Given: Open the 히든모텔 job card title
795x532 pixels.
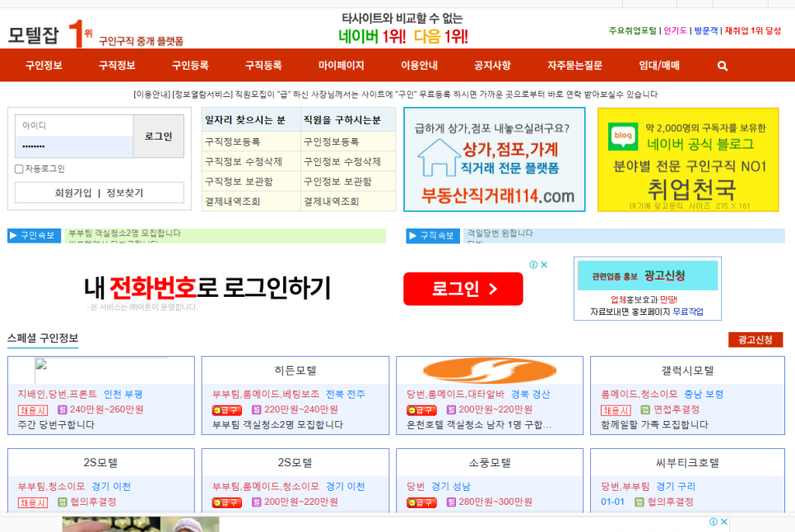Looking at the screenshot, I should pos(295,371).
